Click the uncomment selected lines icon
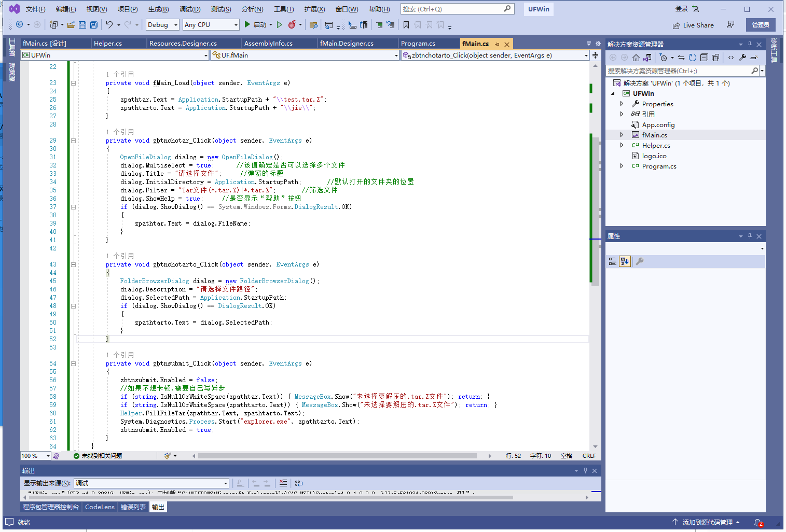 pyautogui.click(x=391, y=24)
